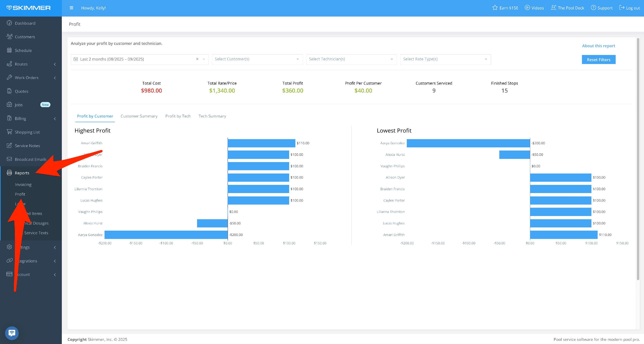This screenshot has width=644, height=344.
Task: Open the Select Customer(s) dropdown
Action: [x=257, y=59]
